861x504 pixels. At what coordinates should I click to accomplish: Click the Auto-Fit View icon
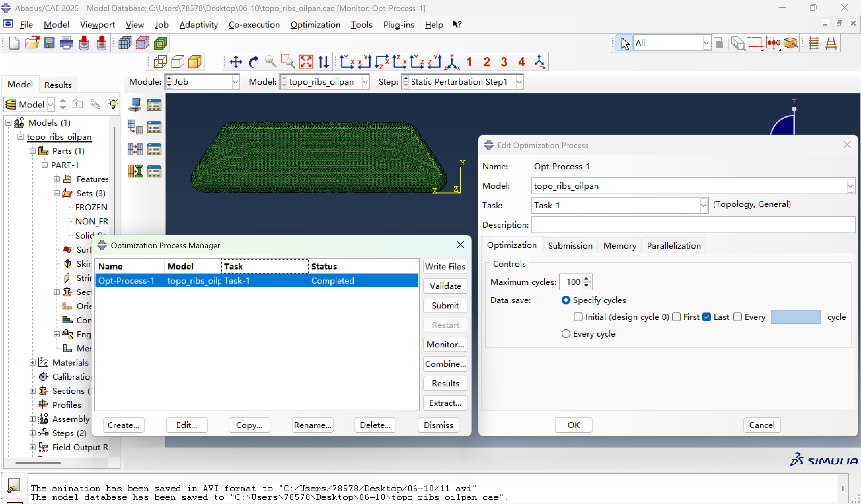[306, 62]
